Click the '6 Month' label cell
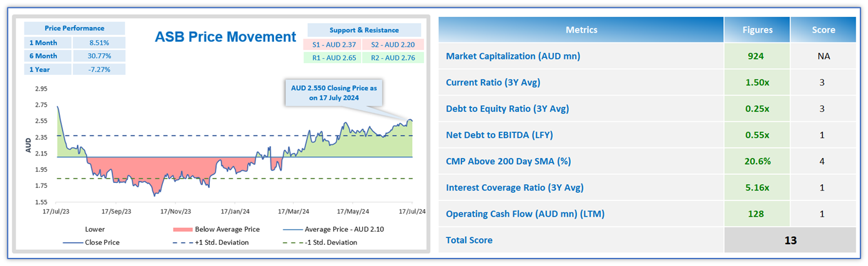Viewport: 868px width, 266px height. click(47, 56)
